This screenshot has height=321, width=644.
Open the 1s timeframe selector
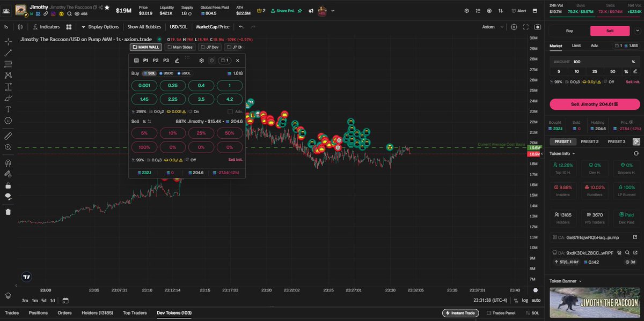(6, 27)
